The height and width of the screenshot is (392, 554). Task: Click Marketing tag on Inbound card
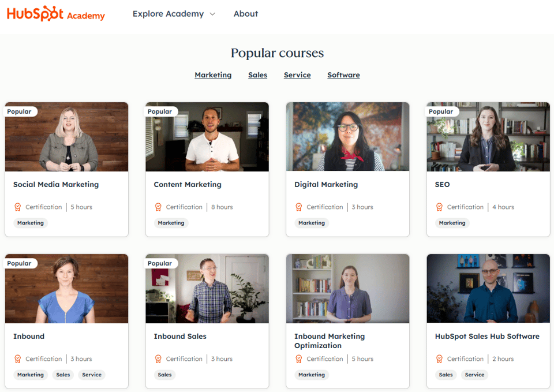click(31, 375)
